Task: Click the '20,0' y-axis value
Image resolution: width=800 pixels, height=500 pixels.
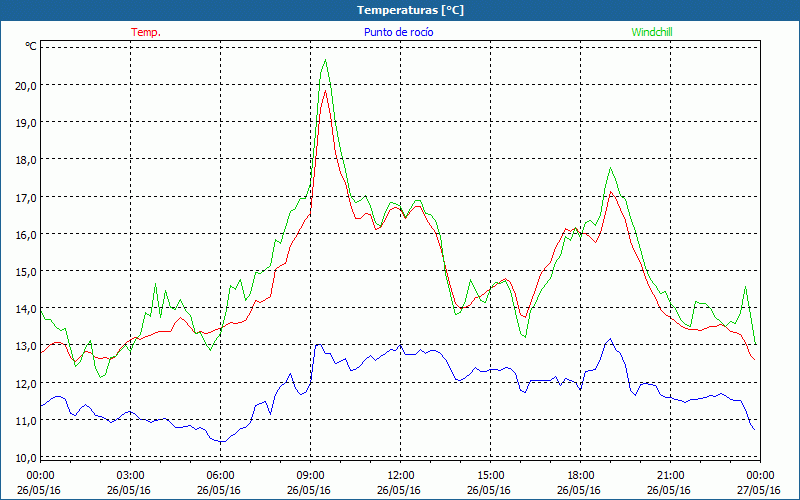Action: [x=26, y=85]
